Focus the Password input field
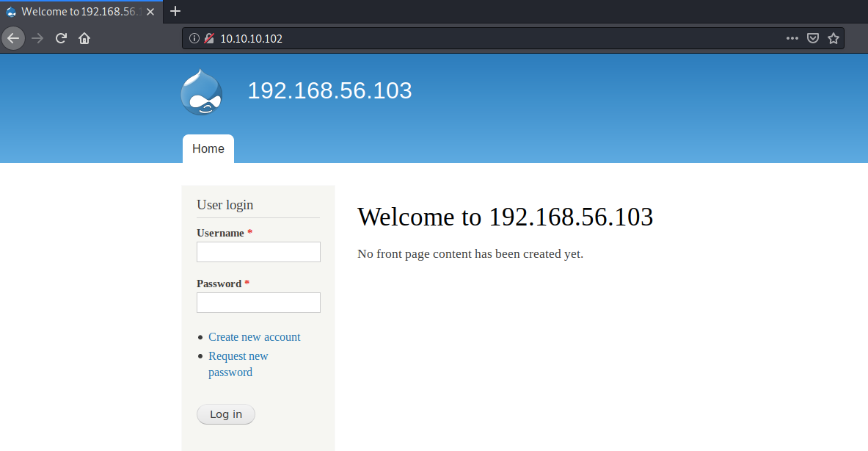The width and height of the screenshot is (868, 451). [x=258, y=303]
